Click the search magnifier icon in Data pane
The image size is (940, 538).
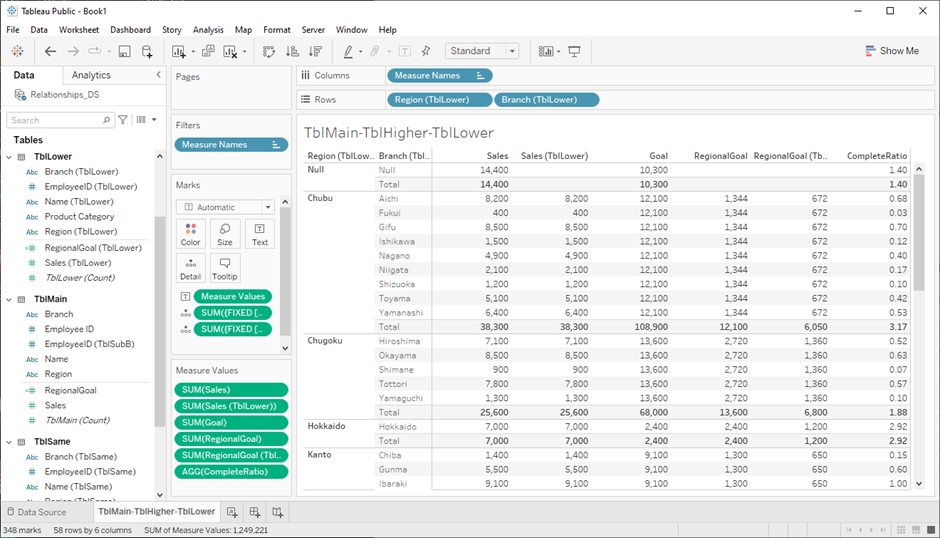point(106,120)
